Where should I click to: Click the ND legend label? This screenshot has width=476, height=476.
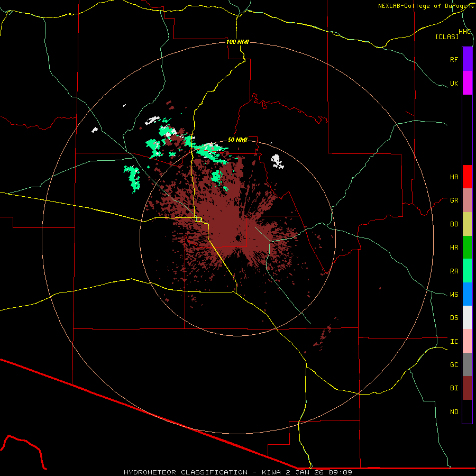tap(454, 412)
